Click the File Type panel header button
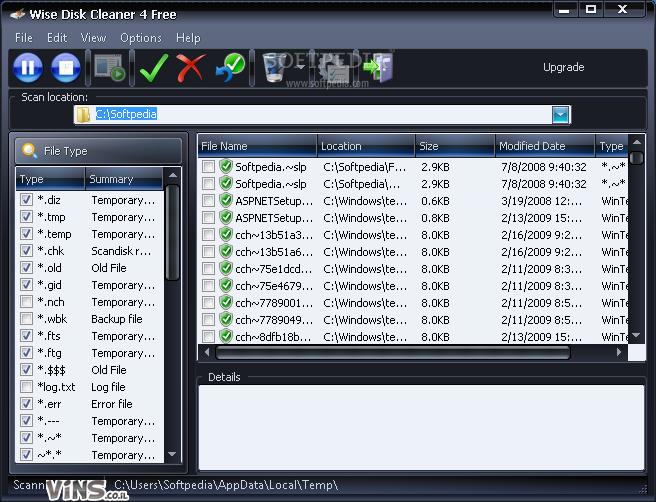This screenshot has height=502, width=656. pos(99,151)
